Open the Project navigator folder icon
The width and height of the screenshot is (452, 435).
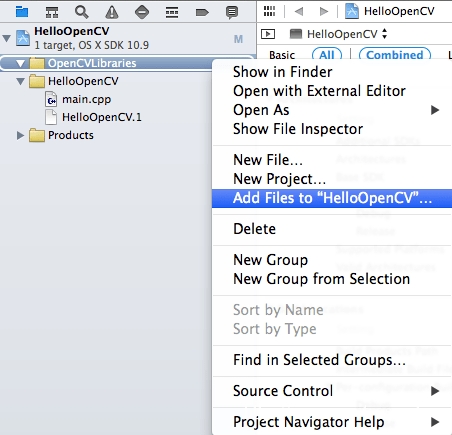[22, 12]
